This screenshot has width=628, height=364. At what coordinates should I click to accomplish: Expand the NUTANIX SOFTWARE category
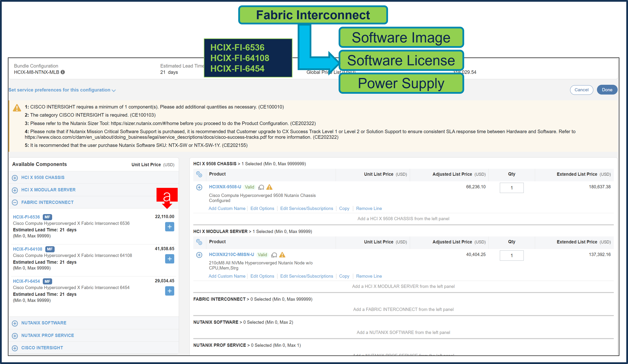(15, 323)
